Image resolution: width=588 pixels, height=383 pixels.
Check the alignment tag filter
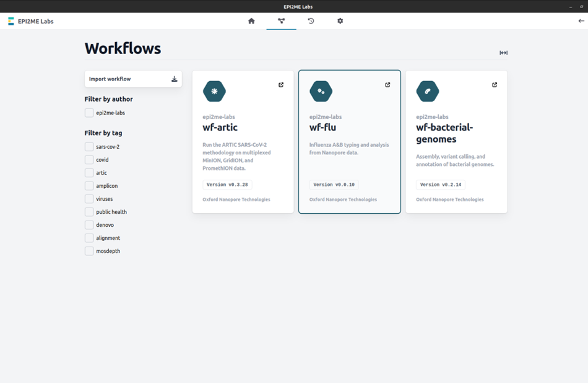(89, 238)
